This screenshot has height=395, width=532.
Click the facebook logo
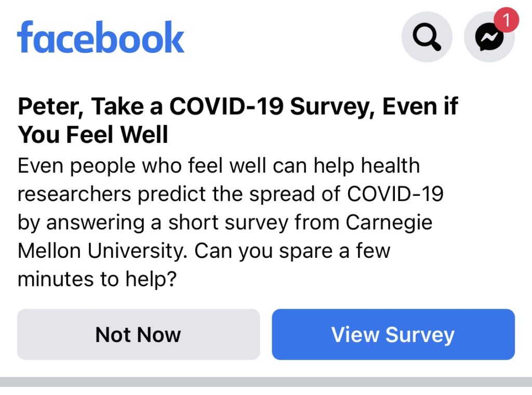[x=101, y=37]
